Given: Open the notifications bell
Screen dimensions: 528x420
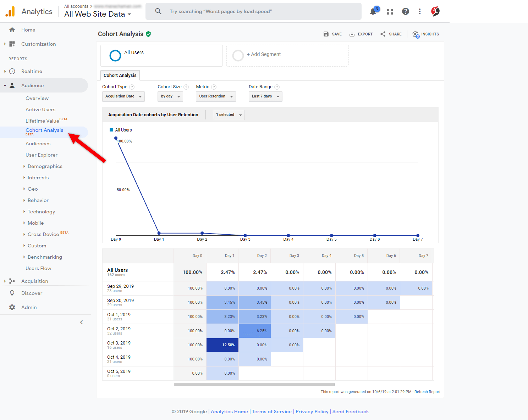Looking at the screenshot, I should pos(373,11).
